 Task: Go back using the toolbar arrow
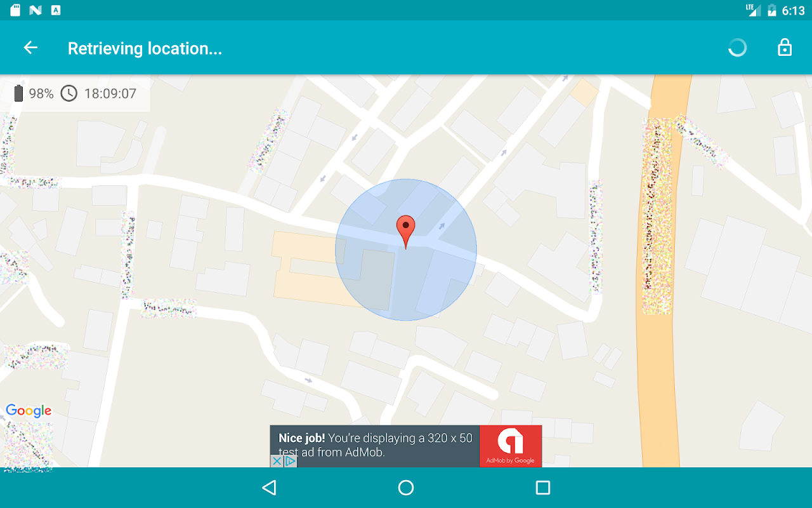30,48
